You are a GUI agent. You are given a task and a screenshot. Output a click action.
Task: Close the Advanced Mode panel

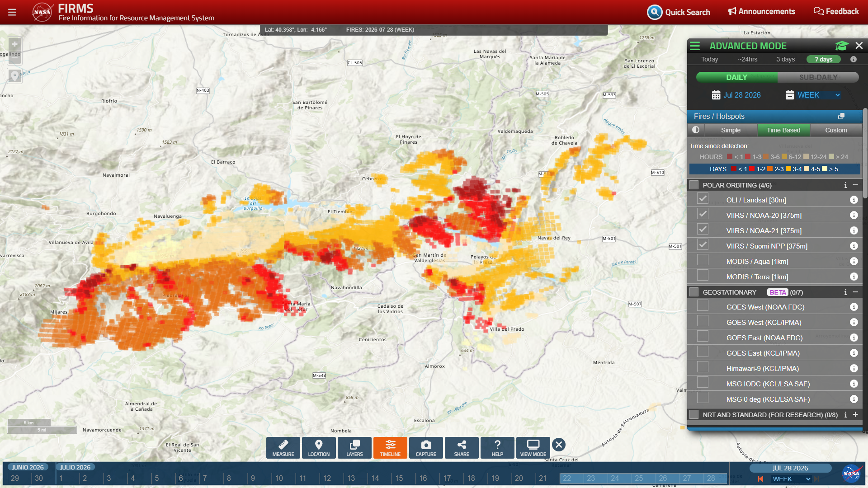(x=859, y=46)
